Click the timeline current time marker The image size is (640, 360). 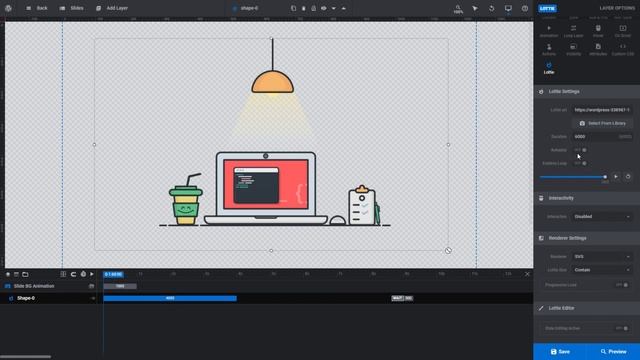(113, 274)
